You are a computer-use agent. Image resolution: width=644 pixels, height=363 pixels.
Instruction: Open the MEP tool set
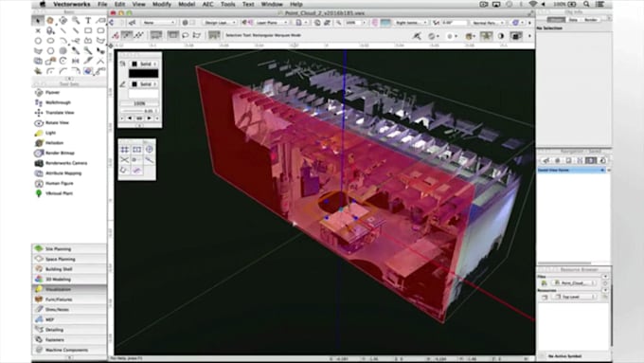click(69, 319)
